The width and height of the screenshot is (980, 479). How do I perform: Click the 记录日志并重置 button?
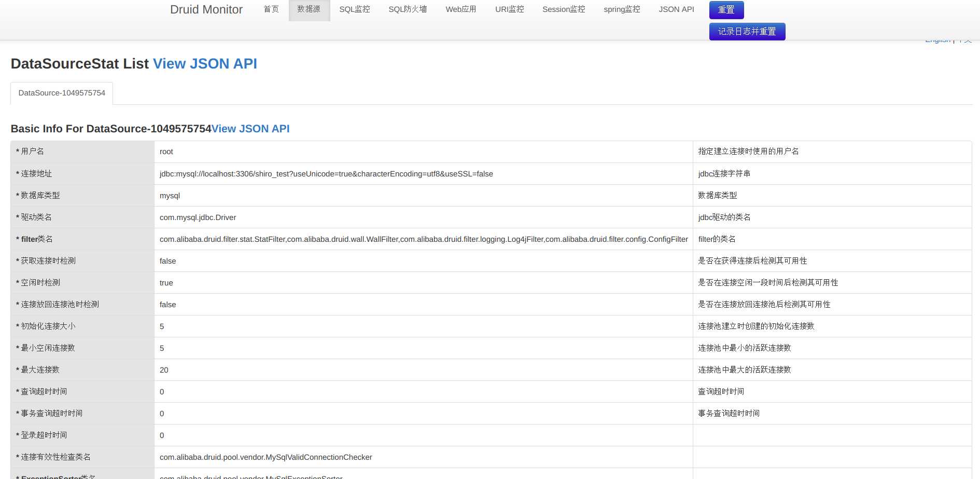pos(747,32)
